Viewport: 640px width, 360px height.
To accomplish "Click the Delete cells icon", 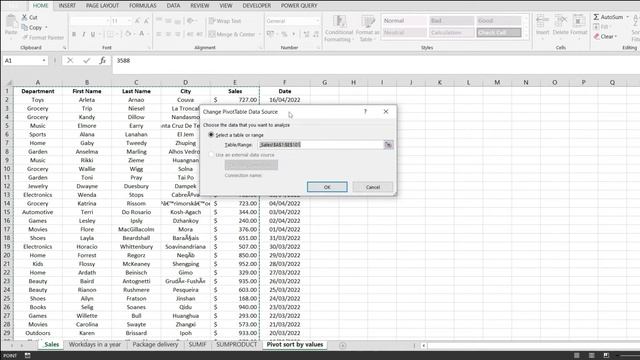I will (x=560, y=20).
